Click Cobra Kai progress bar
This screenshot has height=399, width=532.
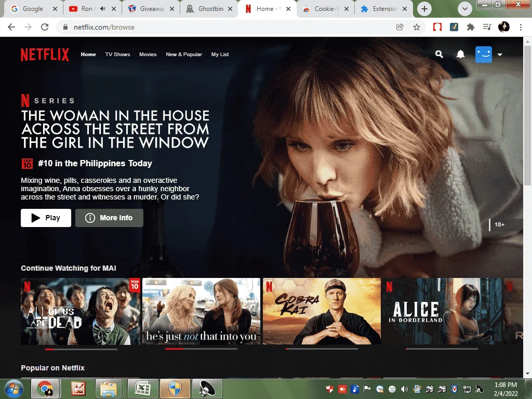322,349
